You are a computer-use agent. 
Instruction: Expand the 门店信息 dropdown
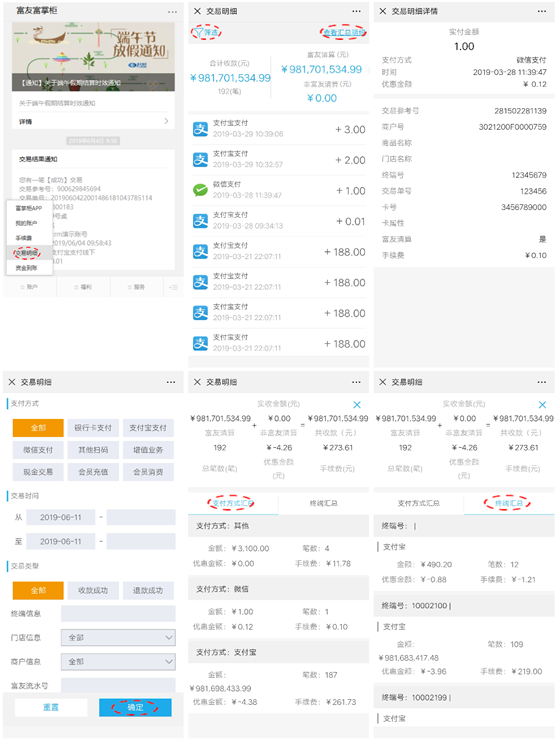(x=118, y=637)
